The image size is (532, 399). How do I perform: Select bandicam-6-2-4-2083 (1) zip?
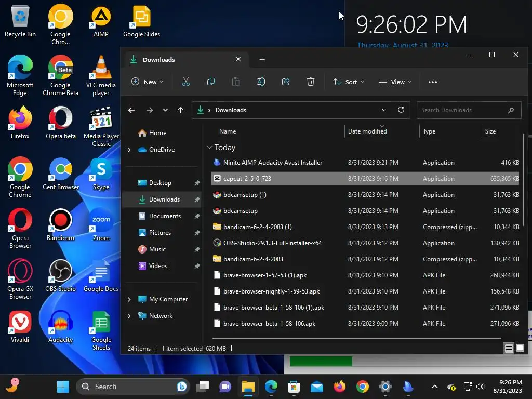pos(365,227)
